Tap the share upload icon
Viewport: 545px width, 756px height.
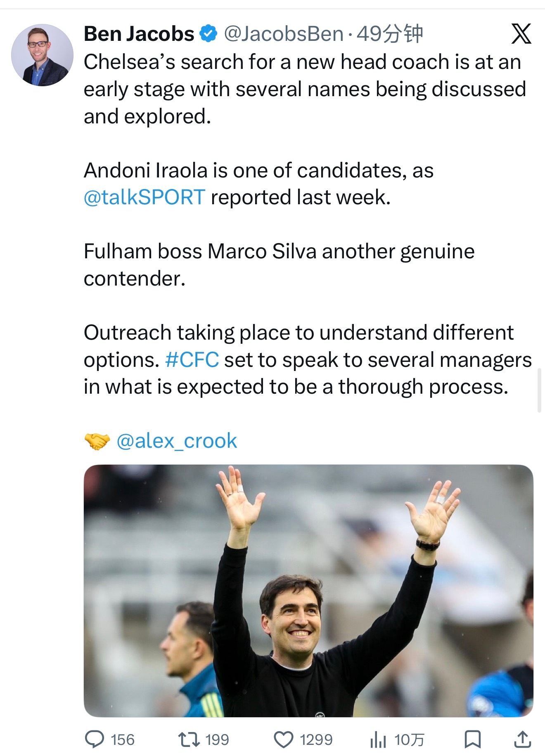(x=522, y=739)
